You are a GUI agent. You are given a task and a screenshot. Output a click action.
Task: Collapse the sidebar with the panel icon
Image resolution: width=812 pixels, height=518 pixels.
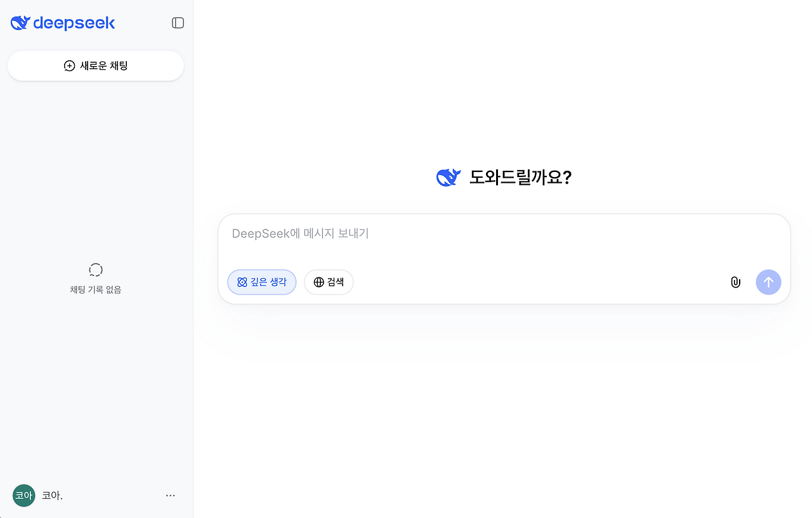pyautogui.click(x=178, y=23)
